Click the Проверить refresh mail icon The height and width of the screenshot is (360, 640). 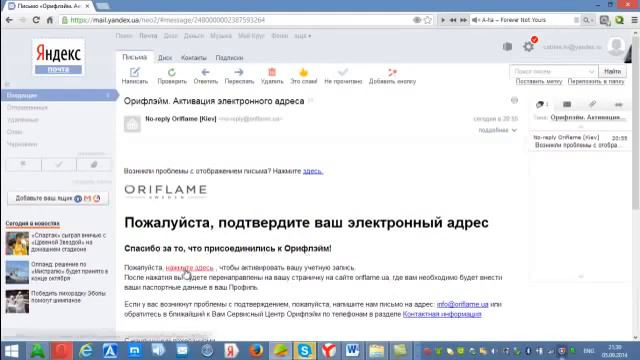[172, 73]
